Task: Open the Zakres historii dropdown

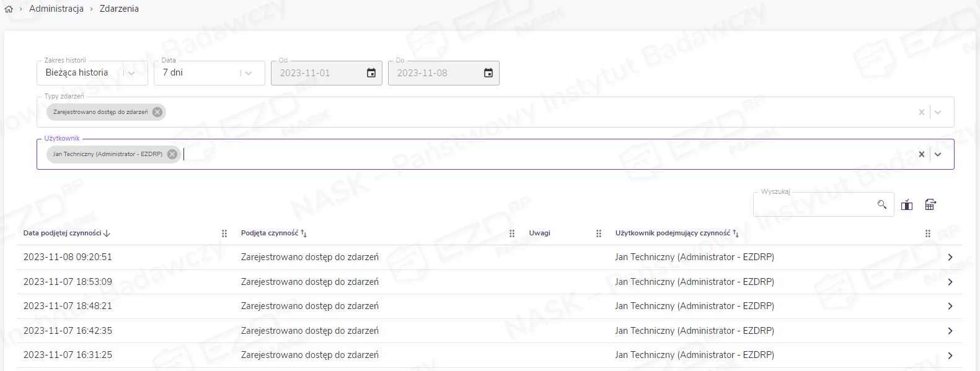Action: coord(131,73)
